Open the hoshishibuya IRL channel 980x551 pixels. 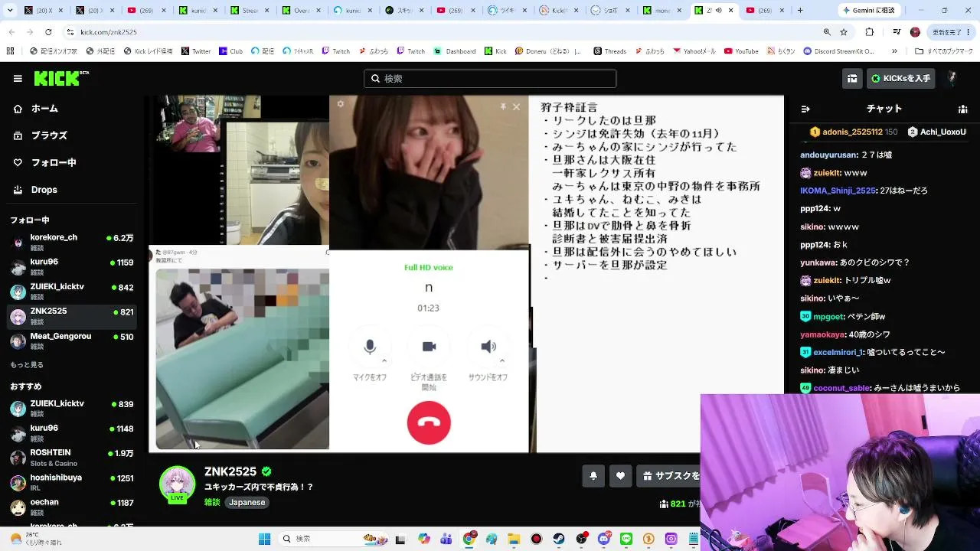(x=73, y=481)
